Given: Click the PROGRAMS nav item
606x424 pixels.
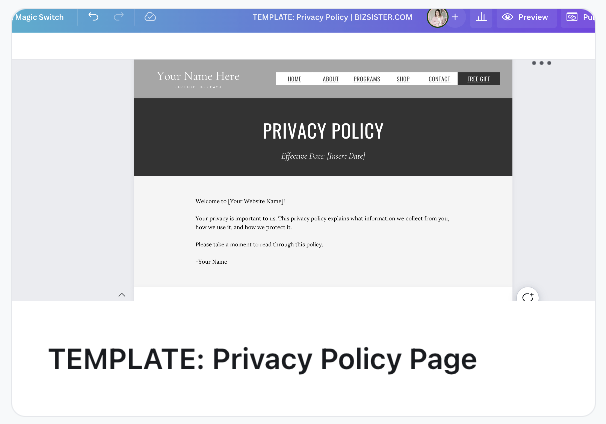Looking at the screenshot, I should click(367, 79).
